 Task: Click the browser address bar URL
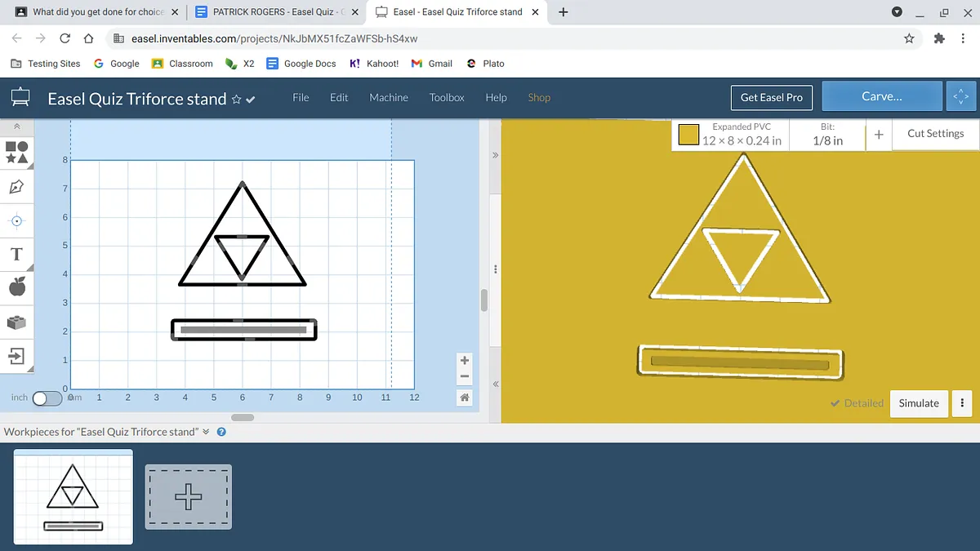tap(274, 38)
